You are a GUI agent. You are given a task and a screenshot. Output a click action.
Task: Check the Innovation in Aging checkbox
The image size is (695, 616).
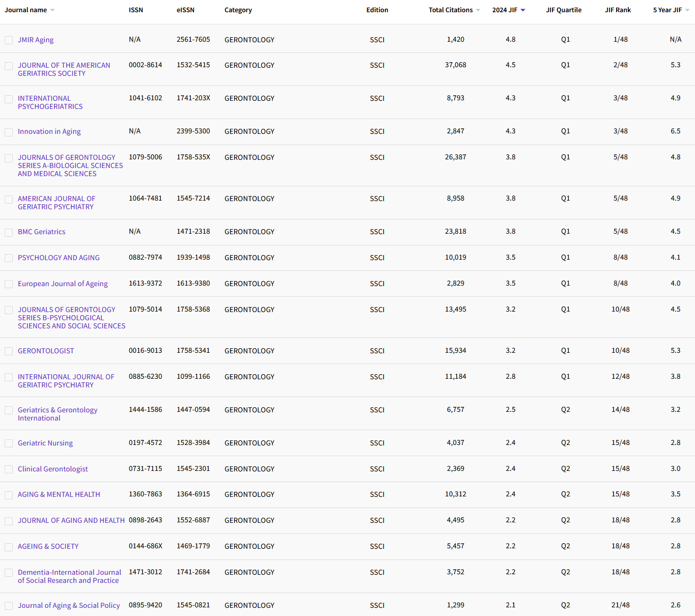click(9, 132)
